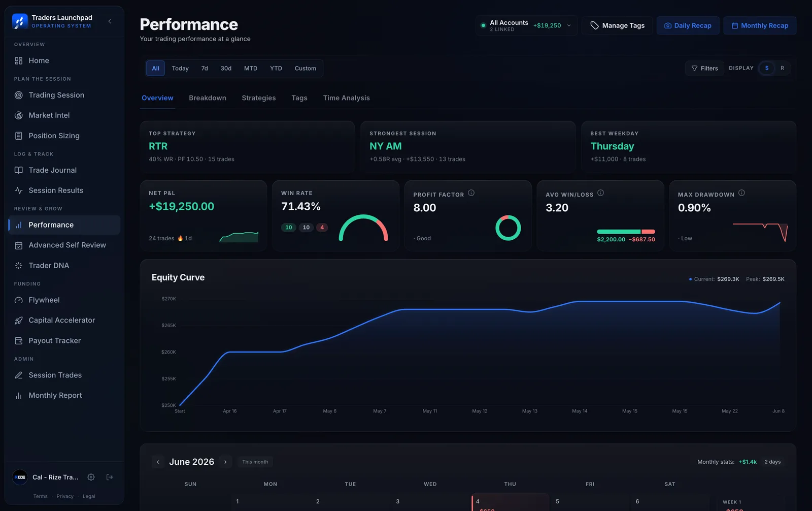
Task: Open Market Intel radar icon
Action: pos(19,115)
